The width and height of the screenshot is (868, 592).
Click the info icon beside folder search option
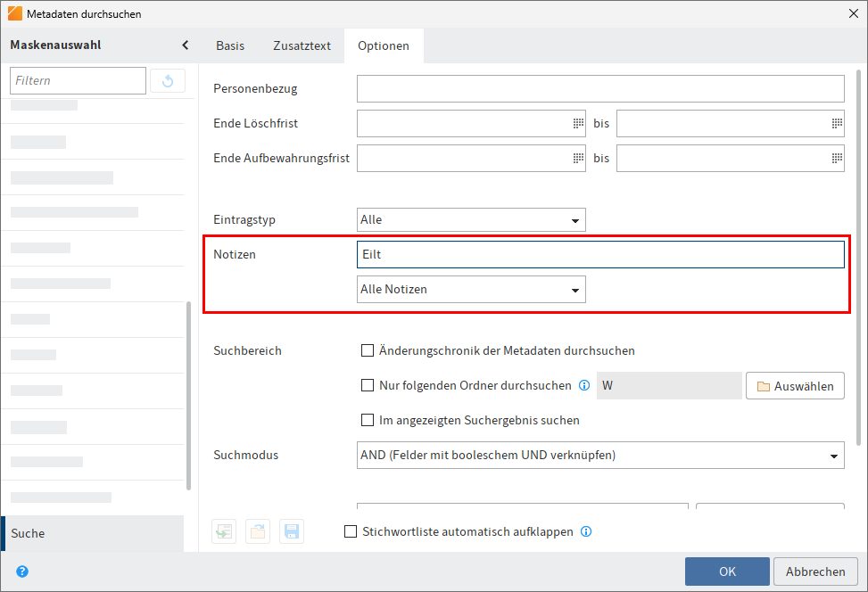(x=584, y=385)
